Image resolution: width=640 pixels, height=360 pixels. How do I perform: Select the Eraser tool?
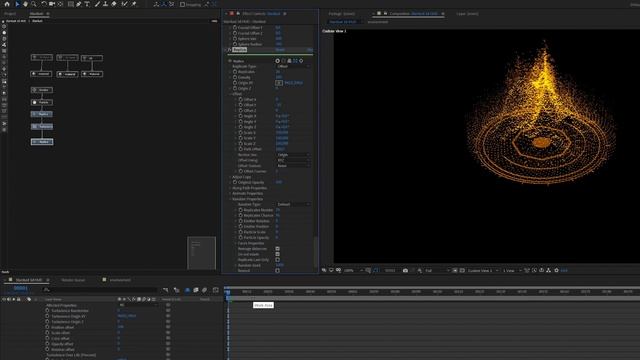pos(114,4)
